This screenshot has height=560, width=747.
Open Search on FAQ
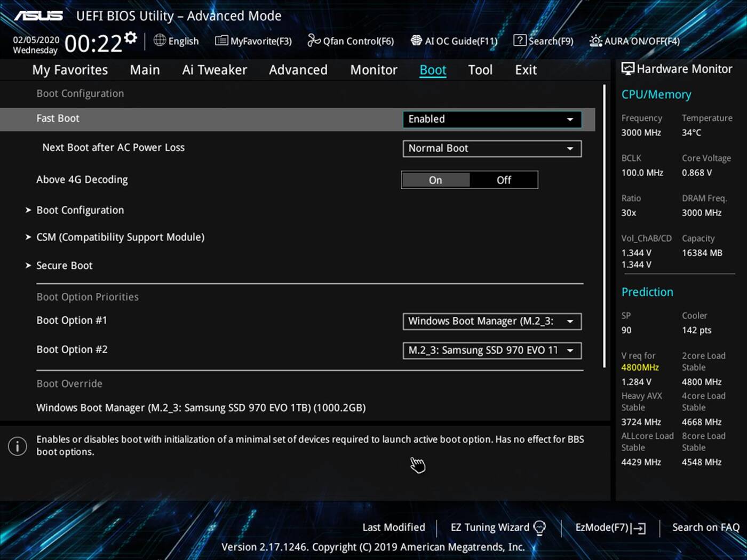pos(705,527)
